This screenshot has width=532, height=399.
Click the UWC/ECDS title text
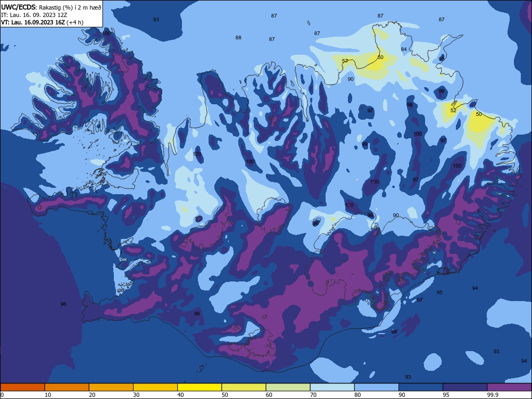click(x=18, y=7)
